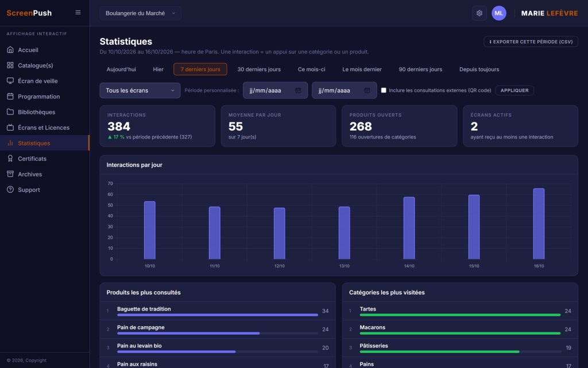The height and width of the screenshot is (368, 588).
Task: Select the Aujourd'hui period tab
Action: tap(121, 69)
